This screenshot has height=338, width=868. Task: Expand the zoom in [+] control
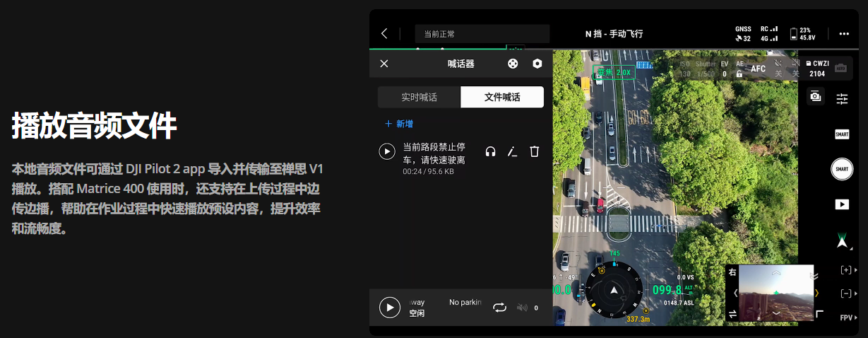[846, 270]
